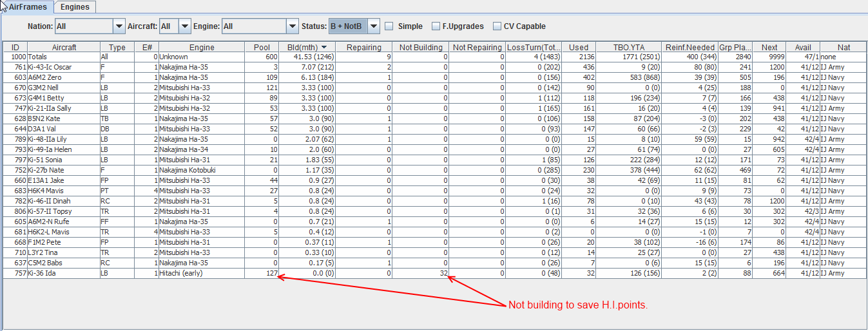868x331 pixels.
Task: Sort by the Pool column header
Action: click(x=262, y=47)
